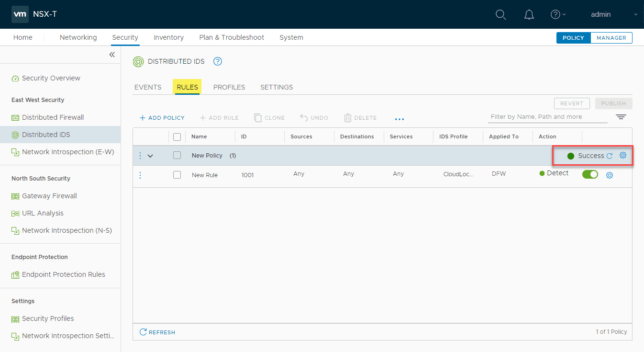644x352 pixels.
Task: Switch to the EVENTS tab
Action: (148, 87)
